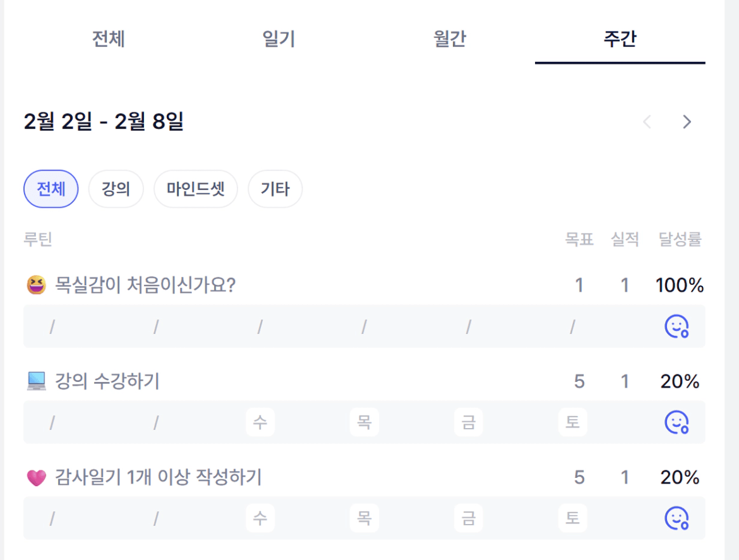Viewport: 739px width, 560px height.
Task: Toggle 수 day box in 강의 수강하기 row
Action: click(x=260, y=422)
